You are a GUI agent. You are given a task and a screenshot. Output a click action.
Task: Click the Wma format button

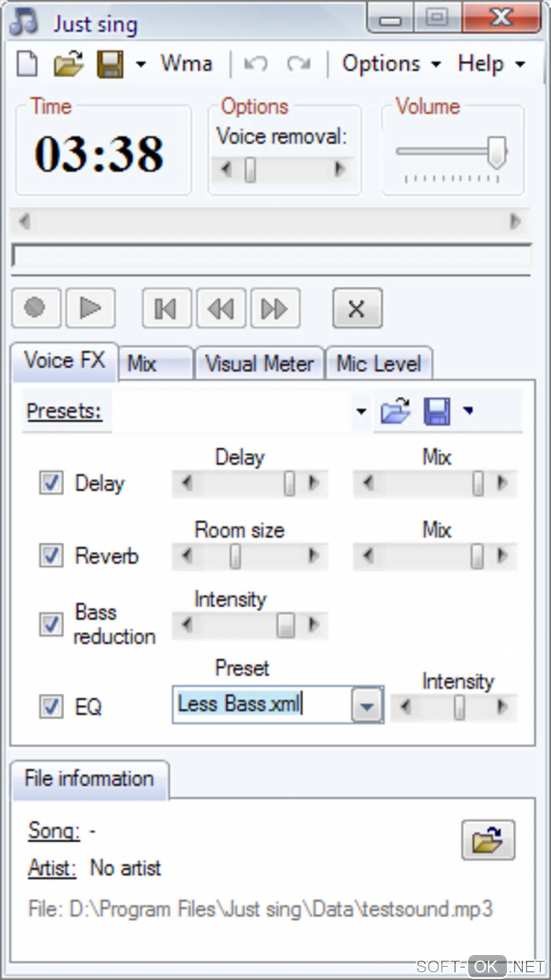pyautogui.click(x=186, y=64)
